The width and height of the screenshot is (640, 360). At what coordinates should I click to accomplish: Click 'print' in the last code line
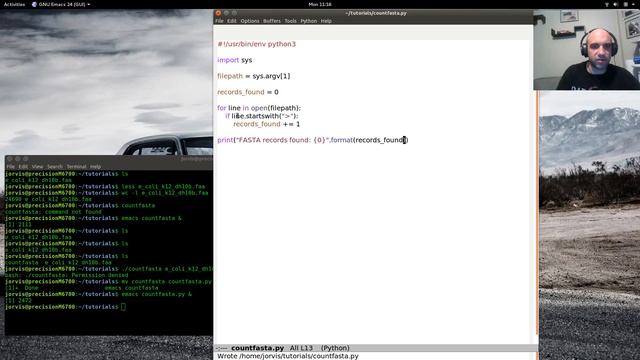click(x=225, y=140)
